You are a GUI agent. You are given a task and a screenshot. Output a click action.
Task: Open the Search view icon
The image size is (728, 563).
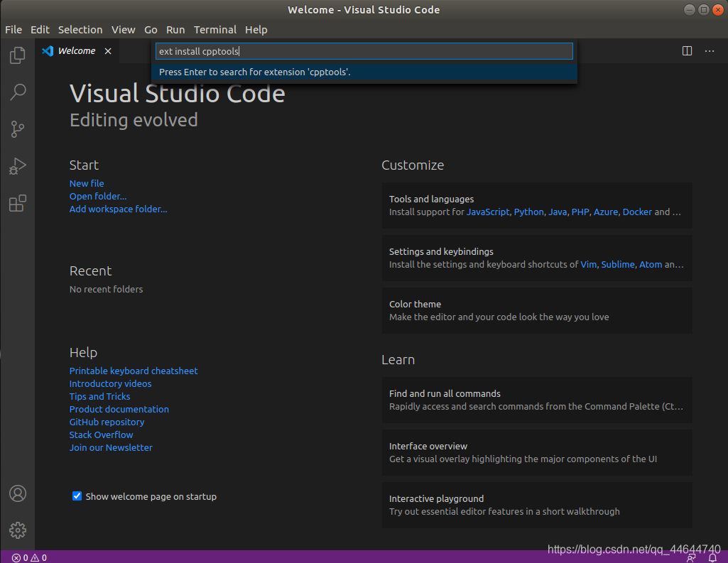pyautogui.click(x=18, y=92)
